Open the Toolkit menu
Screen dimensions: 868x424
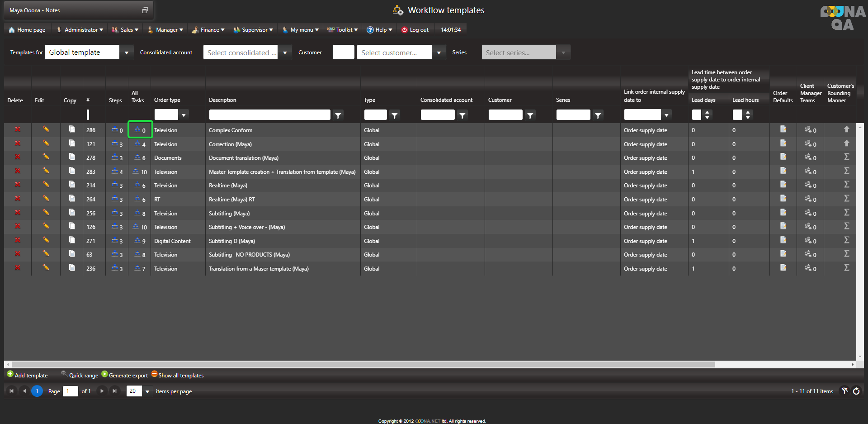click(x=343, y=30)
